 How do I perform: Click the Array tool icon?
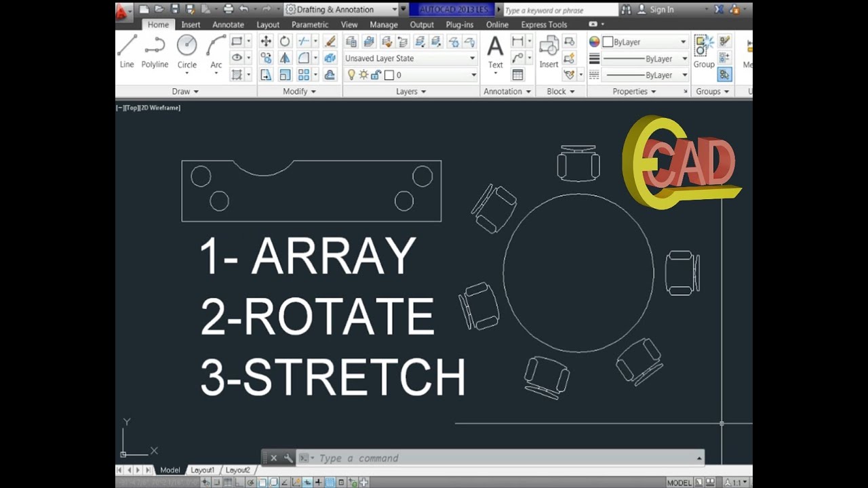[x=304, y=75]
